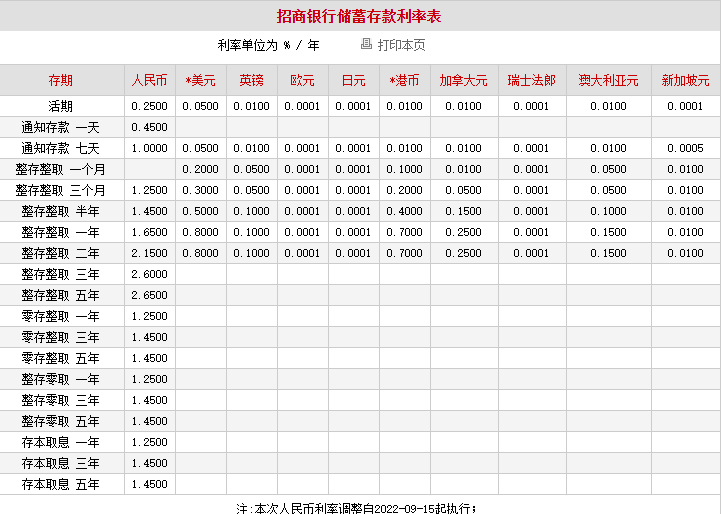Select the 存本取息 一年 row label
The image size is (726, 514).
click(61, 442)
